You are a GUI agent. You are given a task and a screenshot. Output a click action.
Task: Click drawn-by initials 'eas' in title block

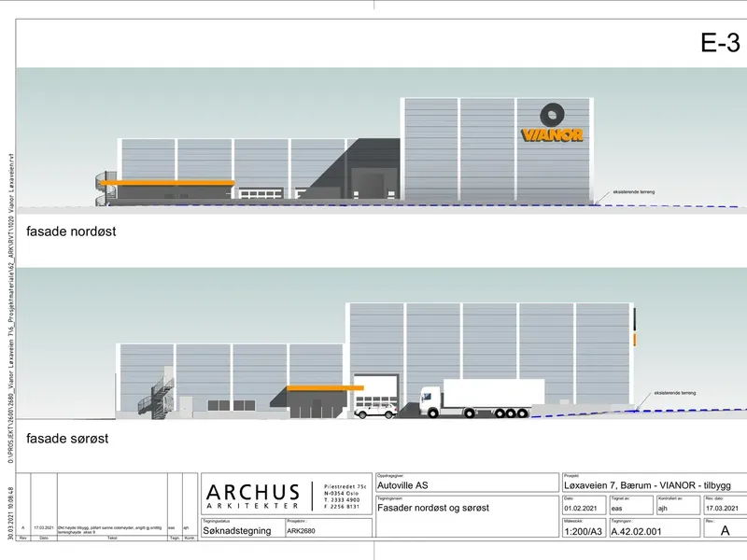click(x=617, y=509)
